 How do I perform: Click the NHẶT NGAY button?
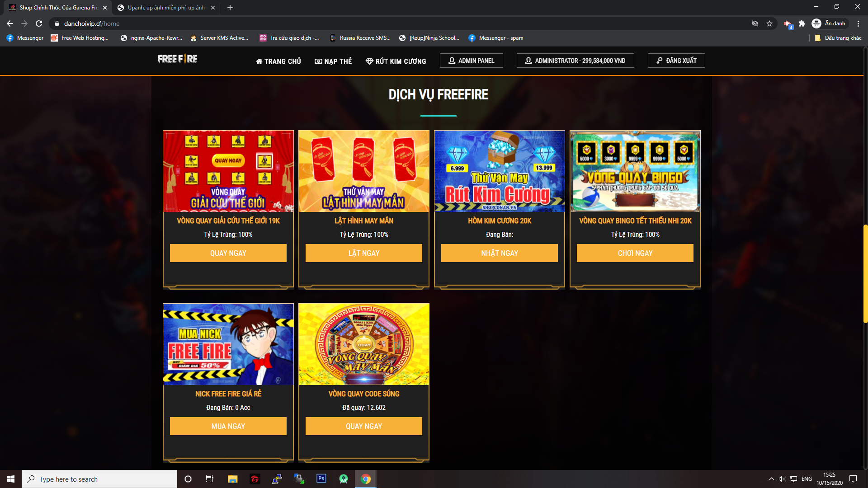tap(500, 253)
